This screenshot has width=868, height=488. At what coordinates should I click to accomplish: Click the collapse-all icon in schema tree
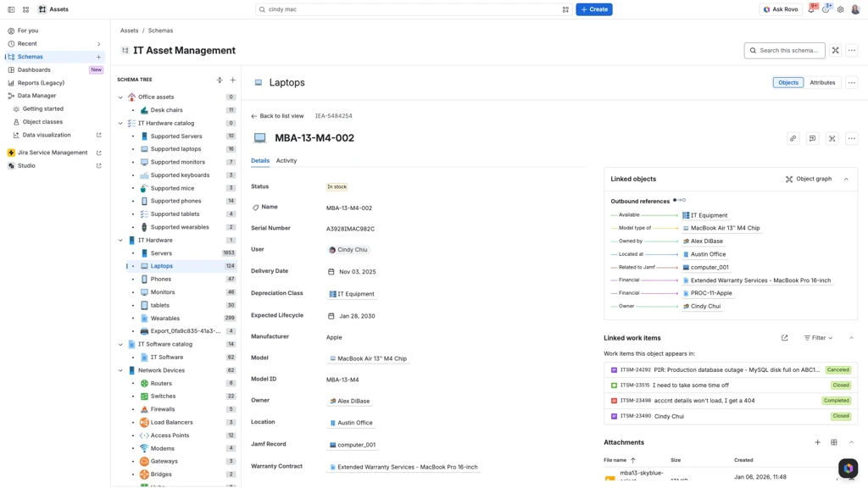(220, 80)
